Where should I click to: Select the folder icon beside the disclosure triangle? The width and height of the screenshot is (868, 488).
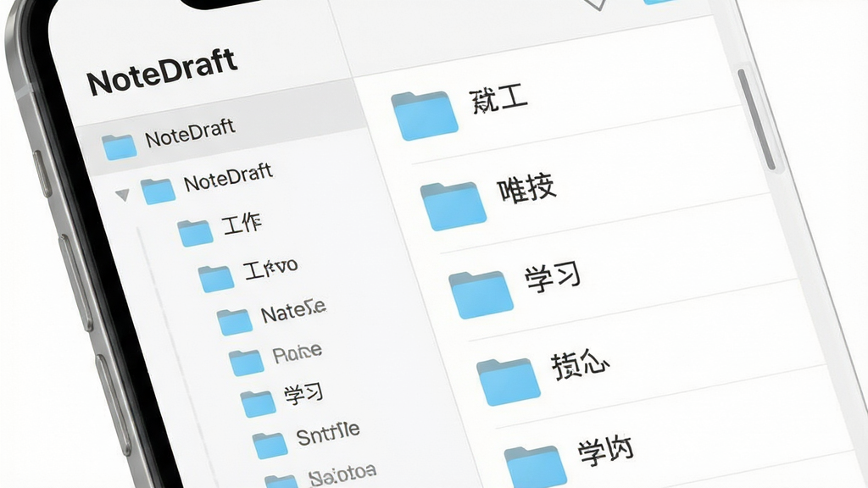pos(159,191)
